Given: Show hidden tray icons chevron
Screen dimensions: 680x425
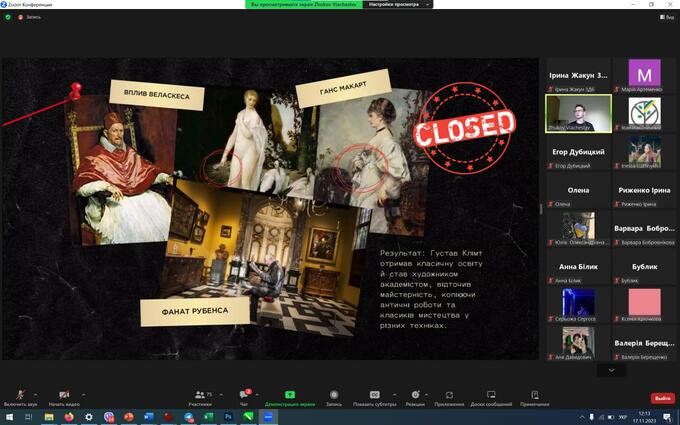Looking at the screenshot, I should (582, 417).
